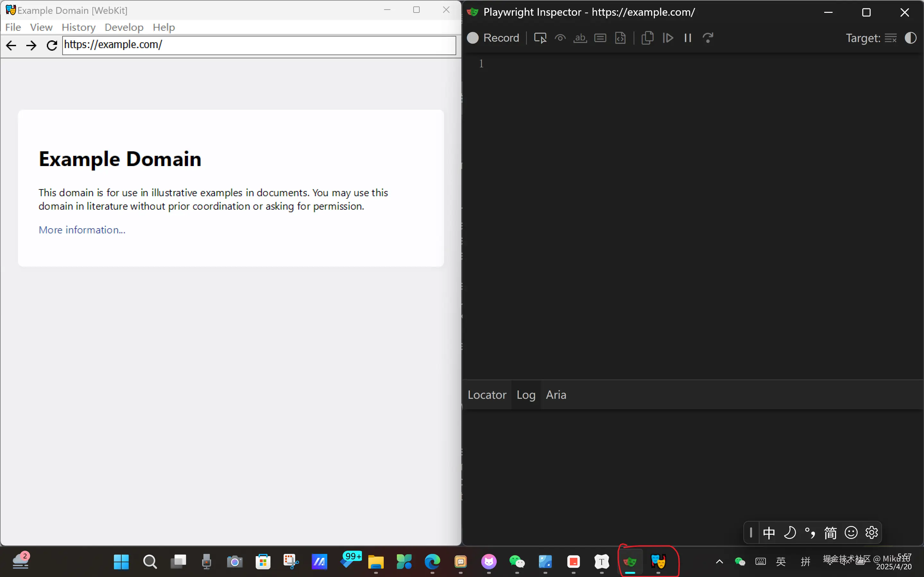Click the Step over icon

708,38
